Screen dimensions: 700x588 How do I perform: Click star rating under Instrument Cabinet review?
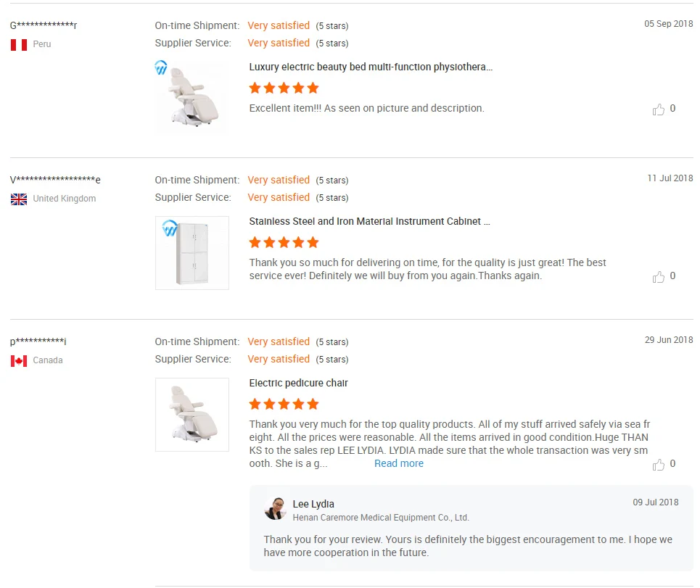[284, 243]
